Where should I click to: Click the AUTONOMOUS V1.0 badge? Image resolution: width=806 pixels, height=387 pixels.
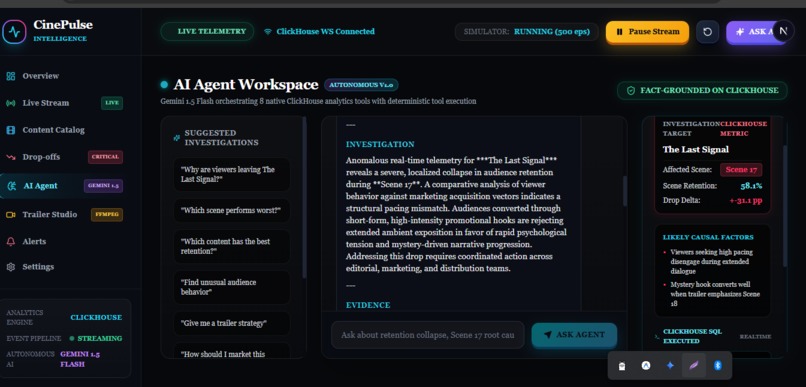coord(361,85)
